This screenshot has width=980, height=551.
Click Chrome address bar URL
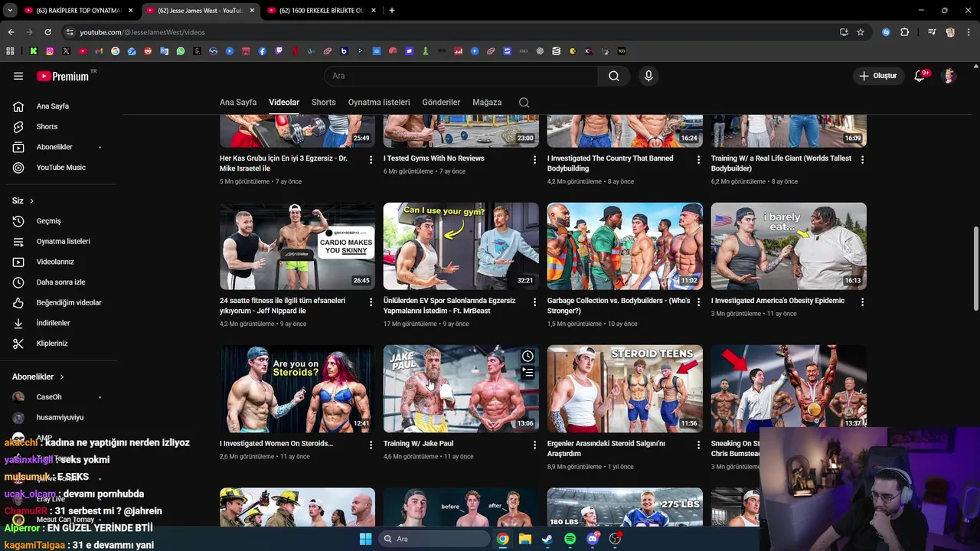[x=142, y=32]
